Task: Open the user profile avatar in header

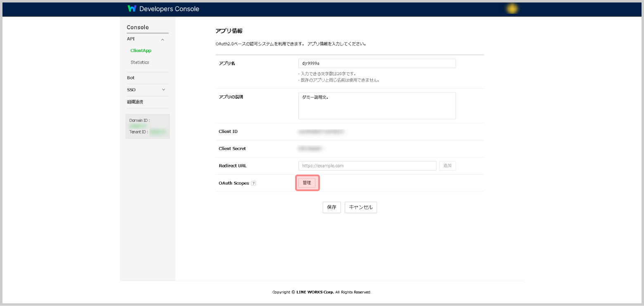Action: coord(512,9)
